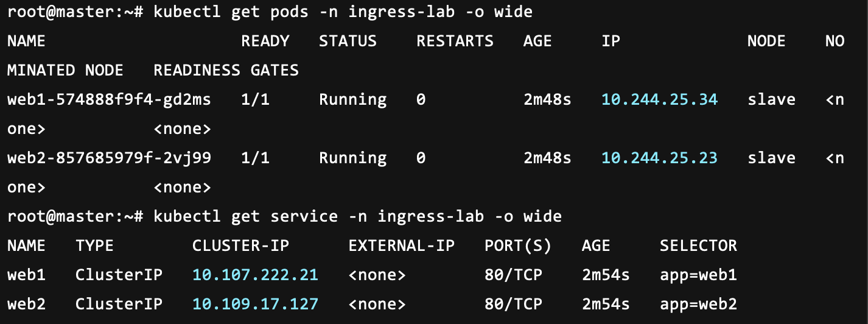Click the RESTARTS column header
Viewport: 868px width, 324px height.
pyautogui.click(x=455, y=41)
